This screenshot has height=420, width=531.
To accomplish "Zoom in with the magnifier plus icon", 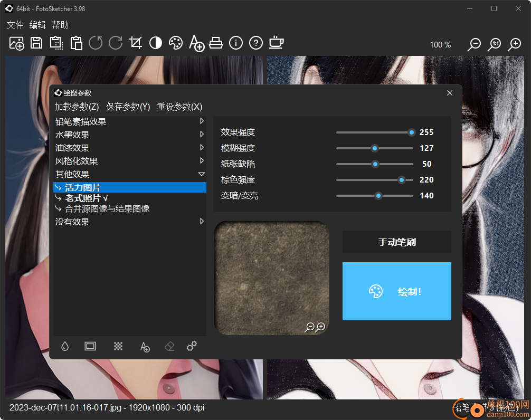I will coord(515,45).
